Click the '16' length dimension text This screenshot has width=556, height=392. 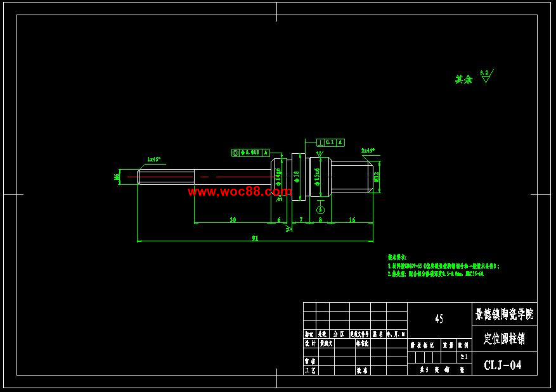point(352,220)
